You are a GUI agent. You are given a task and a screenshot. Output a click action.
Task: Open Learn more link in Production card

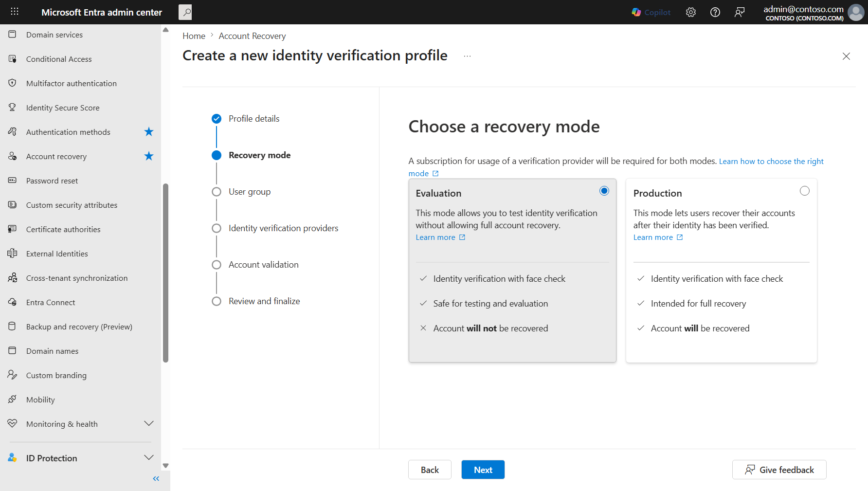(x=658, y=237)
